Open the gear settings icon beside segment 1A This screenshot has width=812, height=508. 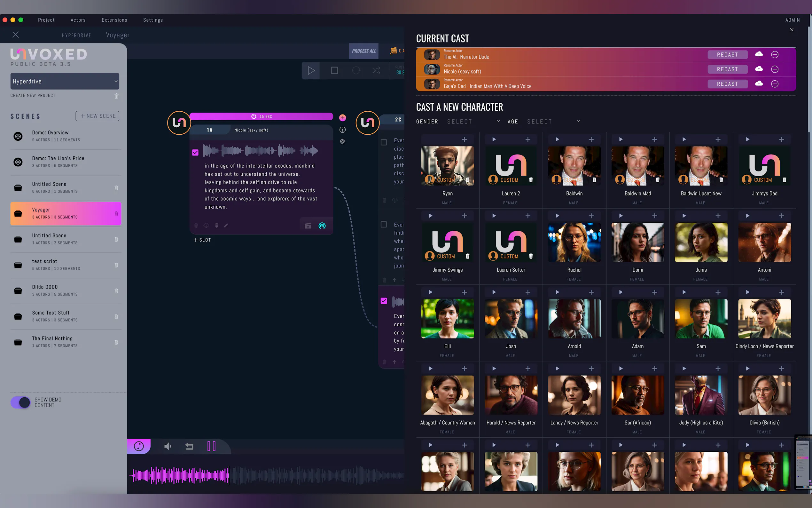click(x=342, y=142)
